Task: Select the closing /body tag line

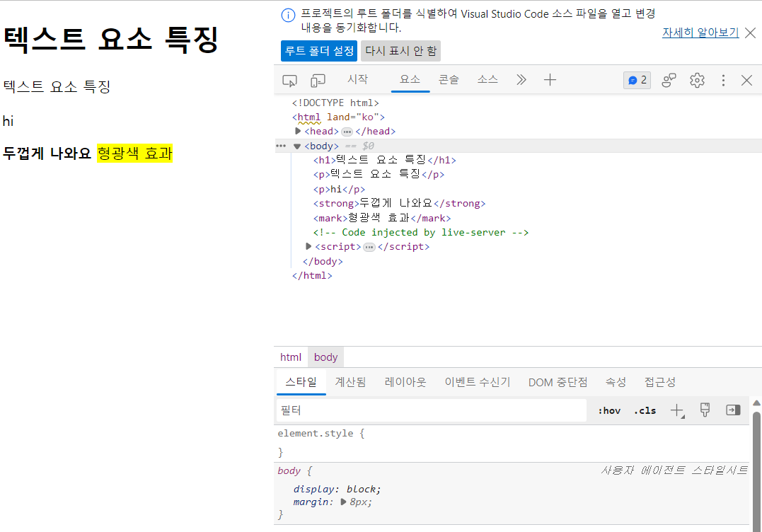Action: (x=323, y=261)
